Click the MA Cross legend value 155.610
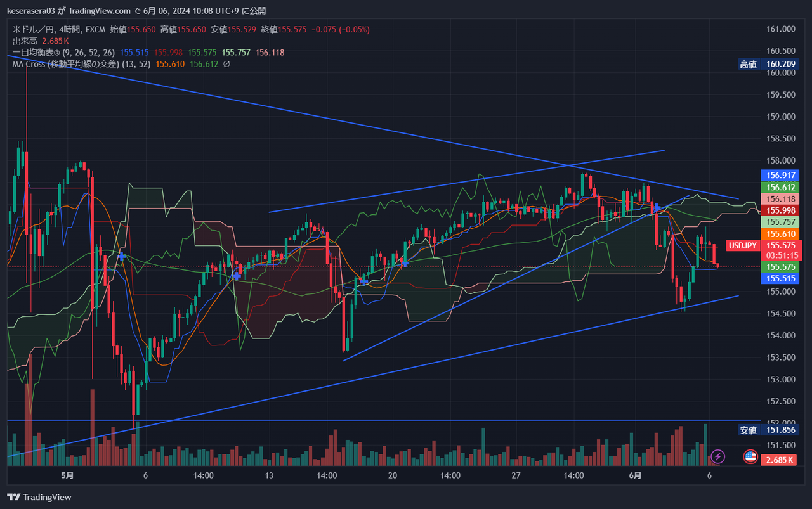Screen dimensions: 812x509 coord(170,64)
